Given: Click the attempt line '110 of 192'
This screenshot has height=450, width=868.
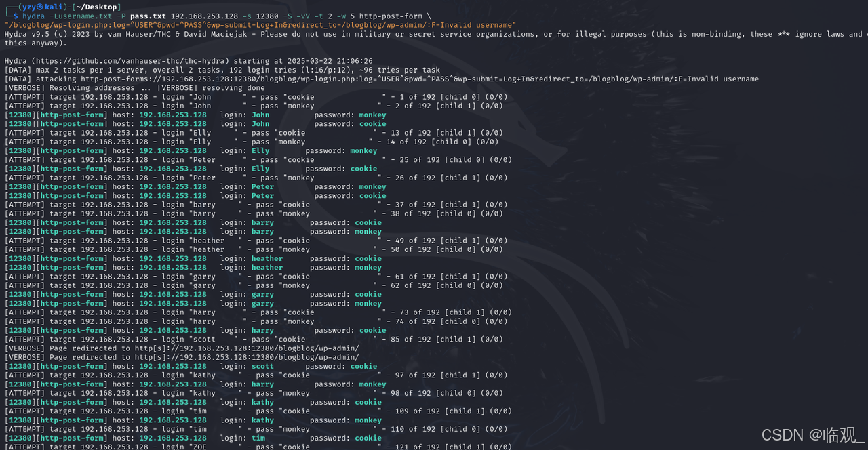Looking at the screenshot, I should click(256, 429).
